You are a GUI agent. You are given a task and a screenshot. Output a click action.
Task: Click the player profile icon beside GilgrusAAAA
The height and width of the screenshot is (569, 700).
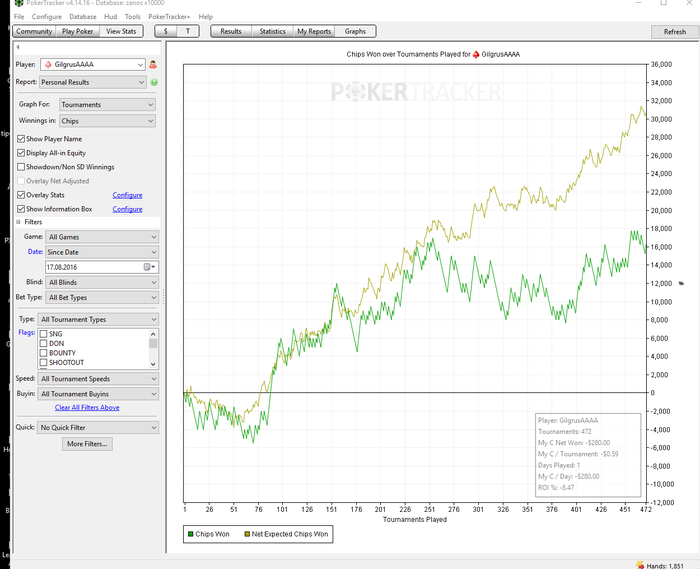(154, 65)
